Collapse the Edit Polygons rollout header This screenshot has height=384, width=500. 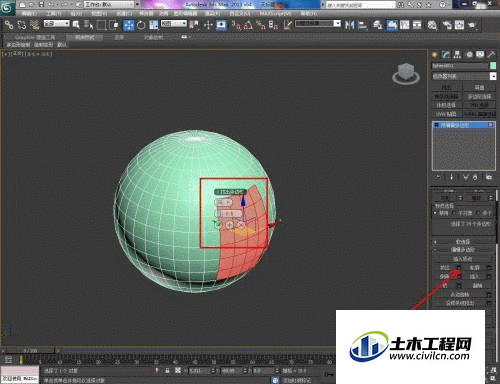[463, 250]
